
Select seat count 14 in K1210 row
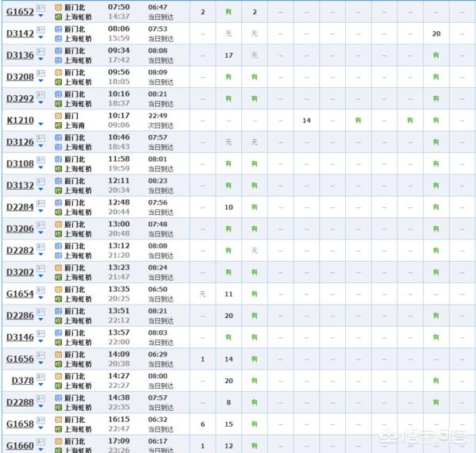tap(306, 121)
